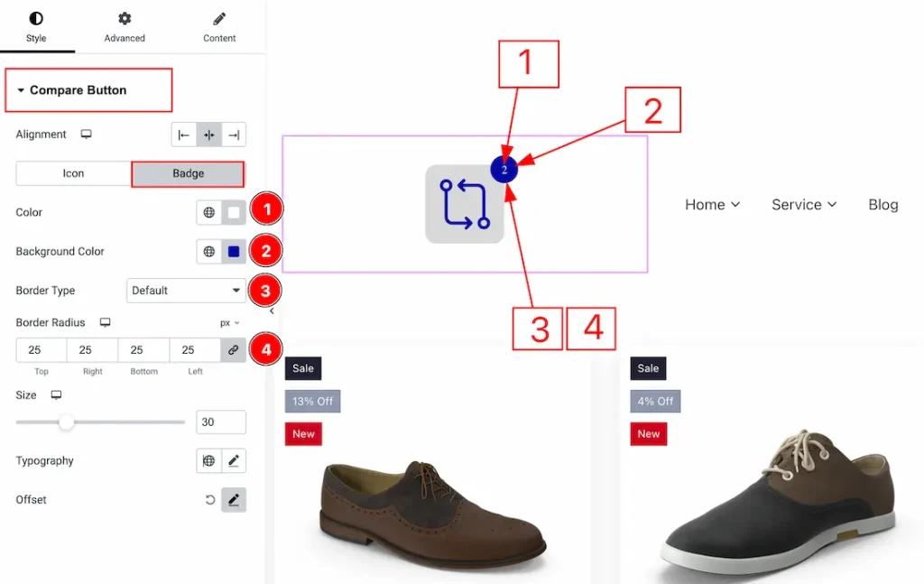Expand the Service menu chevron
Image resolution: width=924 pixels, height=584 pixels.
pos(832,205)
